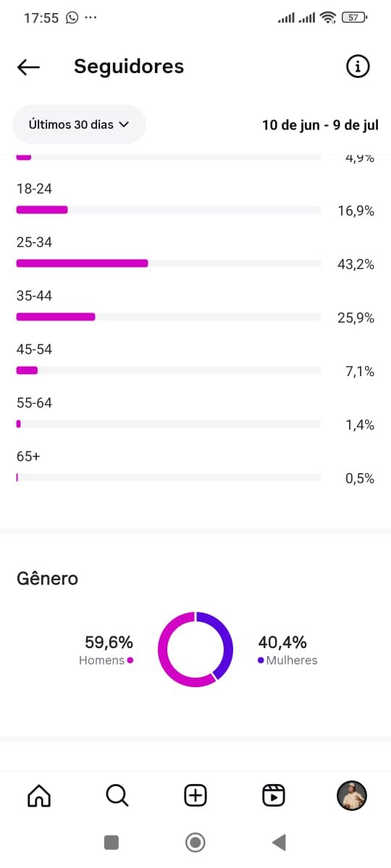Viewport: 391px width, 868px height.
Task: Tap the 10 de jun - 9 de jul date range
Action: pyautogui.click(x=320, y=124)
